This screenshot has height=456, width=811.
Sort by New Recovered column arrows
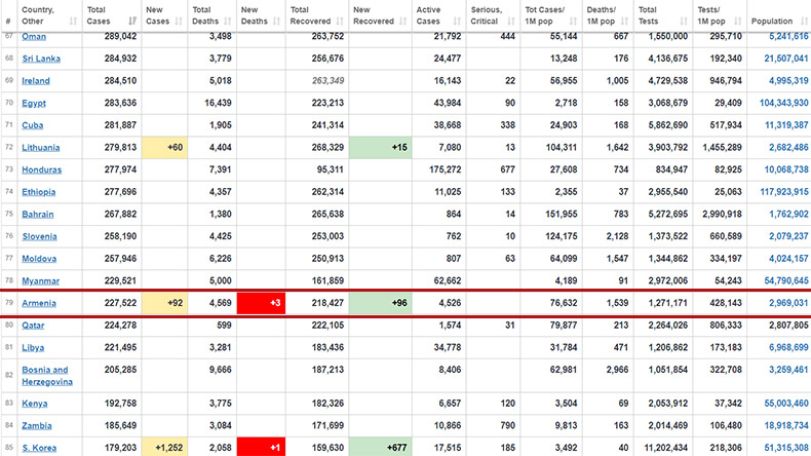[x=403, y=21]
